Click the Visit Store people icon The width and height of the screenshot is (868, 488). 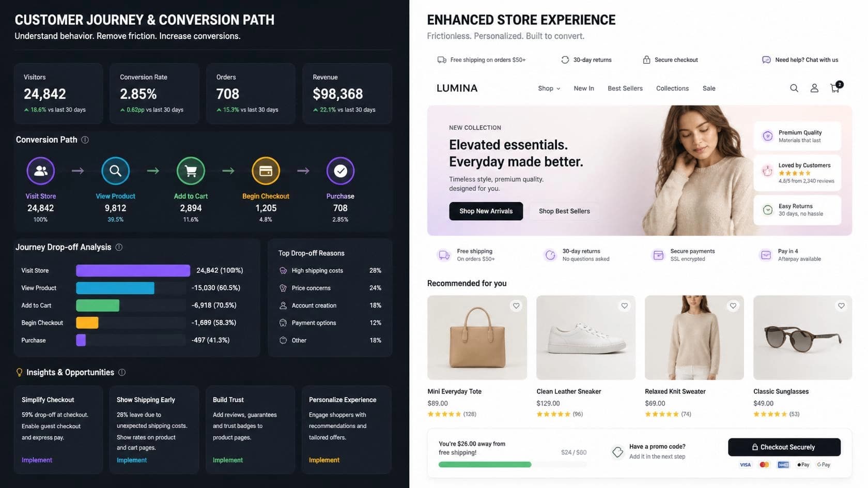tap(41, 171)
